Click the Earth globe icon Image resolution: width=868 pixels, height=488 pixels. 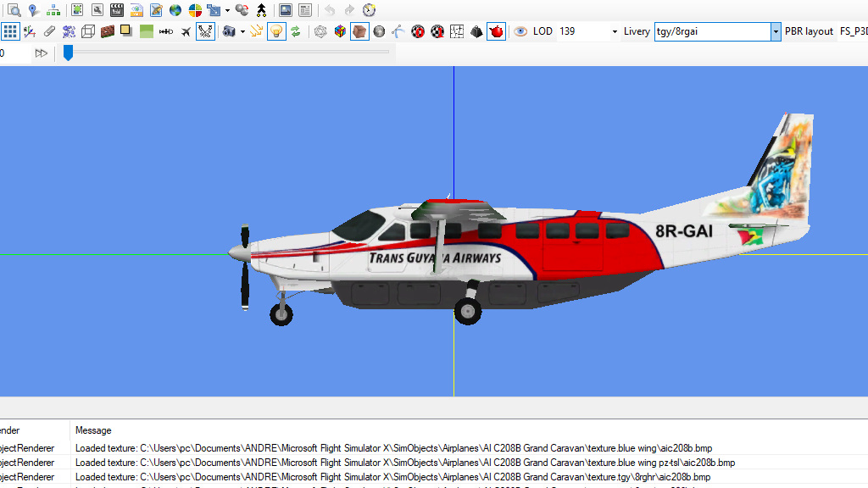[175, 10]
